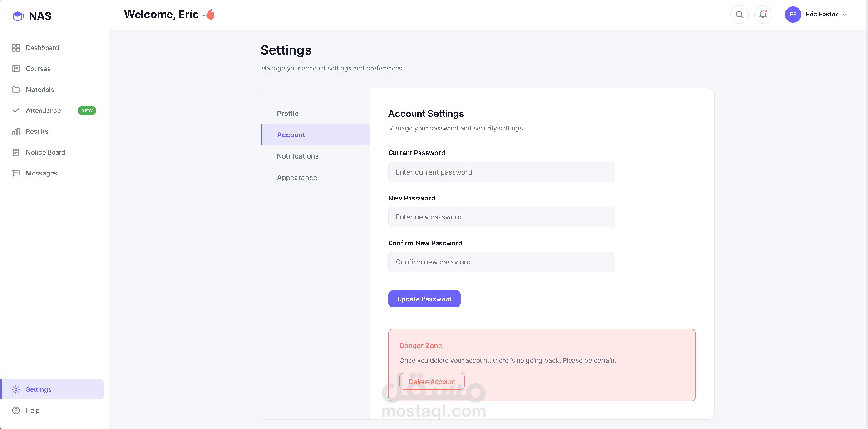Click the NAS graduation cap logo
868x429 pixels.
tap(18, 16)
